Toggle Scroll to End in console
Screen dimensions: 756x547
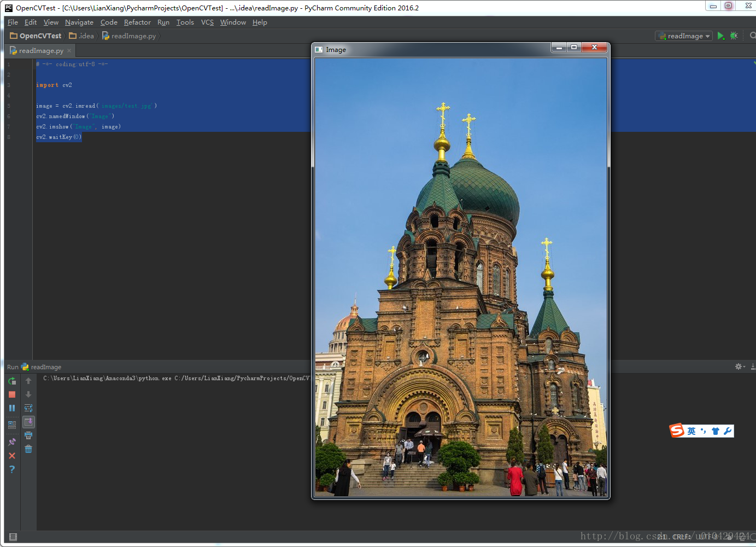(x=28, y=422)
